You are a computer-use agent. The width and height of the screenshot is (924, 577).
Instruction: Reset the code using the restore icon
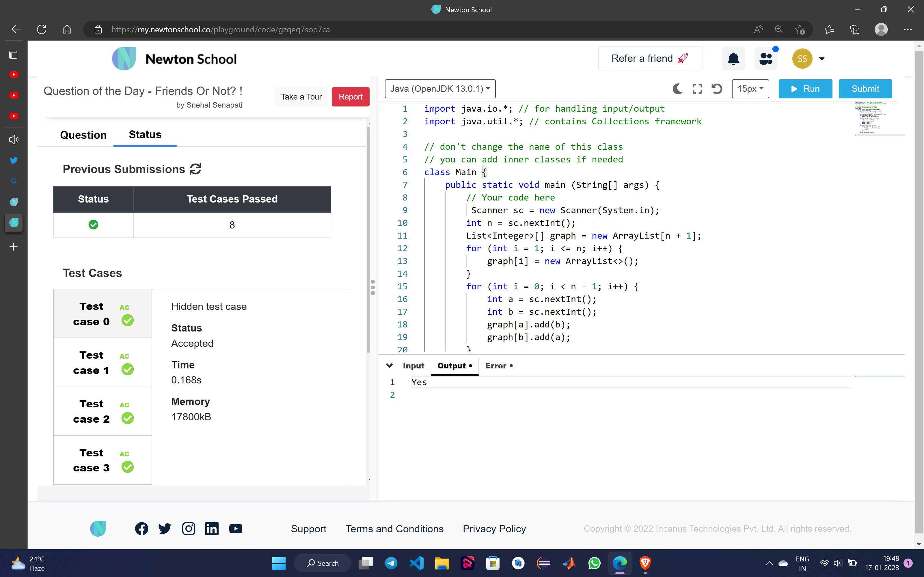click(x=717, y=89)
